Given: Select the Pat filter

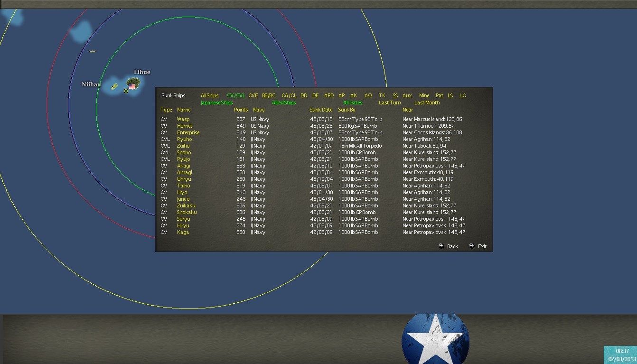Looking at the screenshot, I should (440, 95).
